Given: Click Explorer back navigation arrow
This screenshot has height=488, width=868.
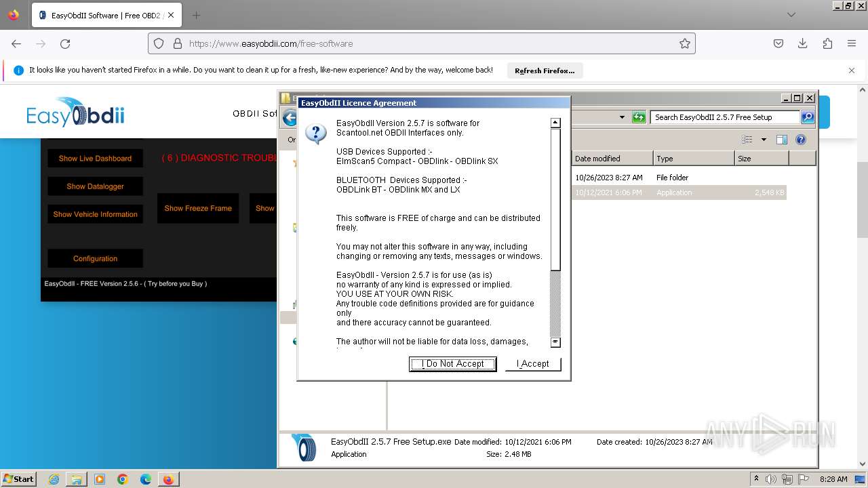Looking at the screenshot, I should pyautogui.click(x=290, y=118).
